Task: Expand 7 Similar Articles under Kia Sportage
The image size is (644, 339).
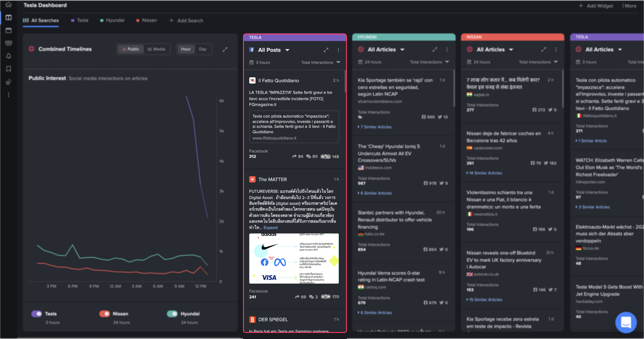Action: coord(375,127)
